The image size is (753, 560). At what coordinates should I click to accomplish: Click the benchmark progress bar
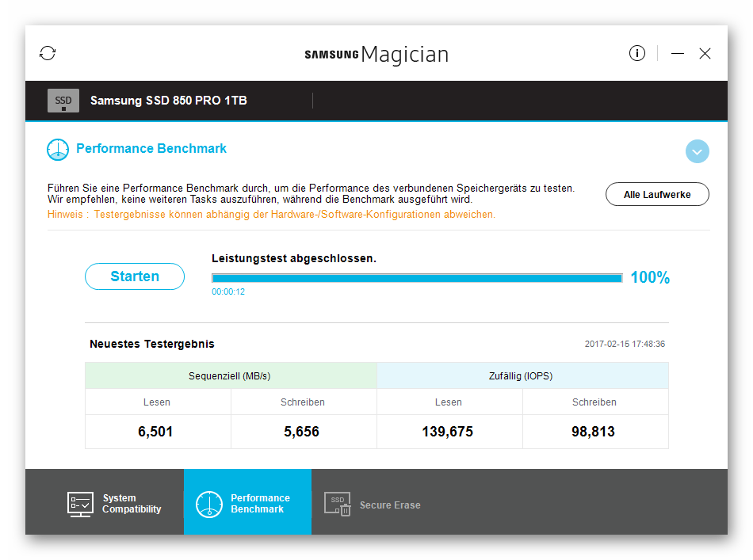pos(417,278)
